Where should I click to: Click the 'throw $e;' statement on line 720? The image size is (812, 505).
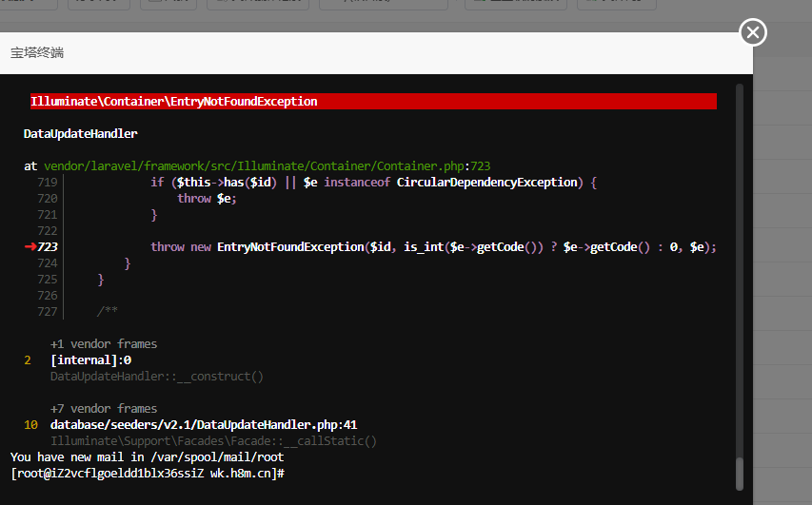coord(207,199)
